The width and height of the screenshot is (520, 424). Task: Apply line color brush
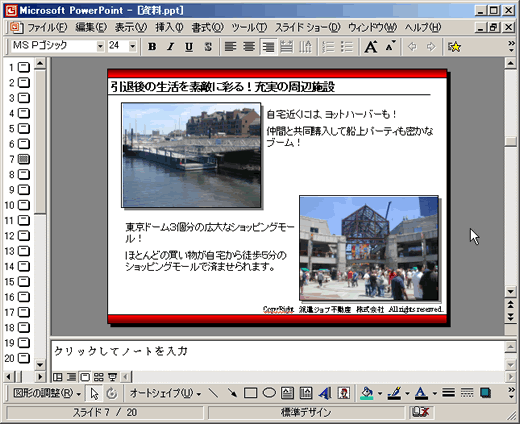tap(394, 393)
